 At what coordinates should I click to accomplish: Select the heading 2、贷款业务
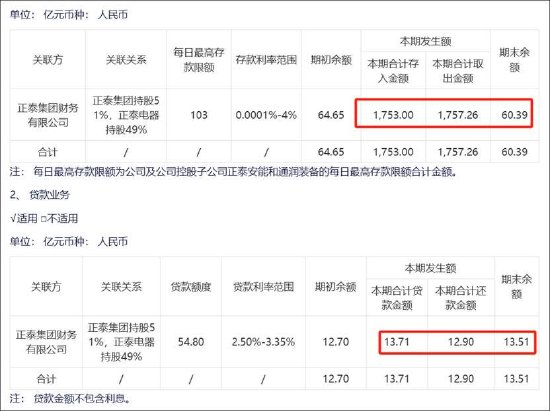[40, 195]
